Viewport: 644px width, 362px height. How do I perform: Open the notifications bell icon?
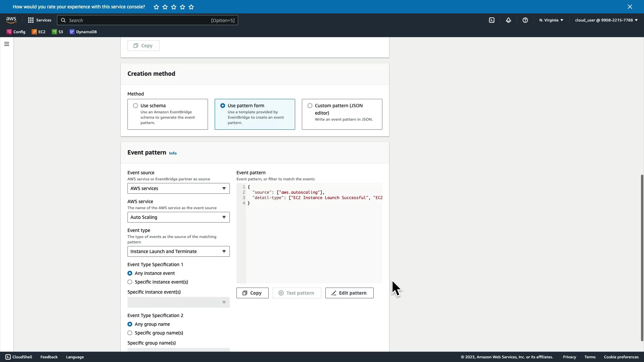[x=508, y=20]
